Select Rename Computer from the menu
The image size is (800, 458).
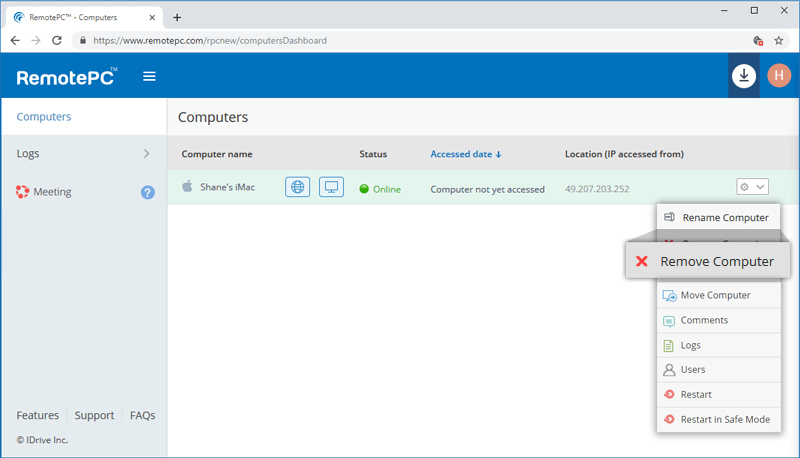(x=718, y=217)
